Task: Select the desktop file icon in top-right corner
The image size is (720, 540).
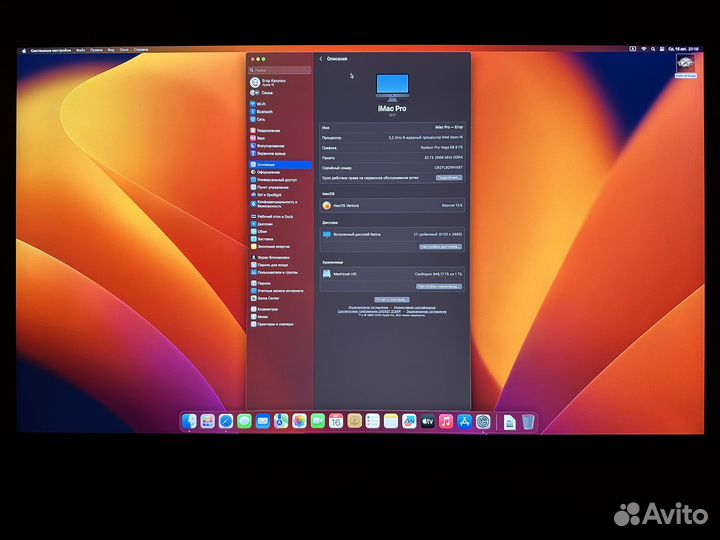Action: click(x=685, y=66)
